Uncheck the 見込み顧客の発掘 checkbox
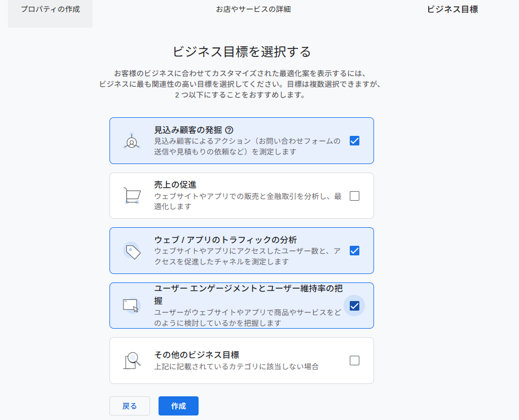 pyautogui.click(x=354, y=141)
